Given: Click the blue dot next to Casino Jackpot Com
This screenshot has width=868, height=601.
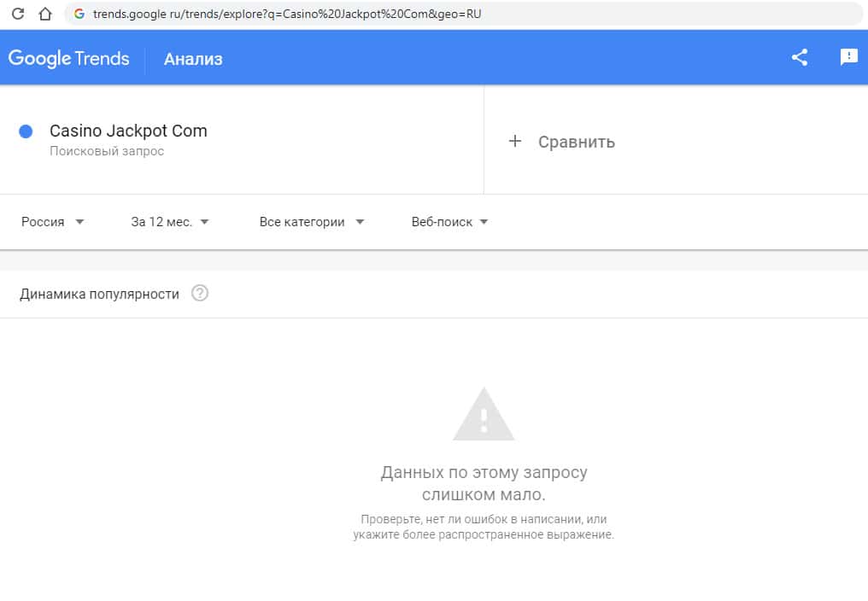Looking at the screenshot, I should coord(26,131).
